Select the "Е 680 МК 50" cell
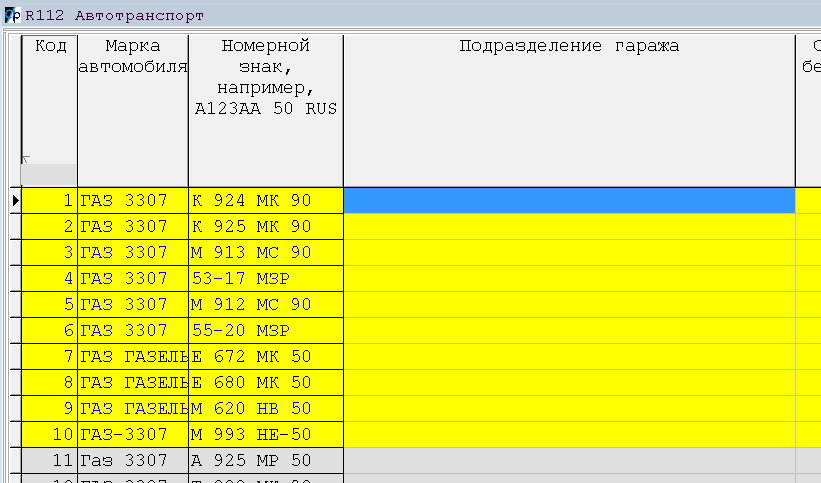Image resolution: width=821 pixels, height=483 pixels. click(265, 382)
